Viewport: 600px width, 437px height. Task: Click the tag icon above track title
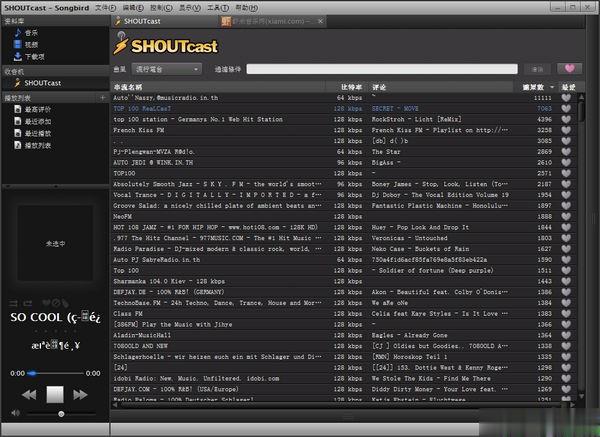pyautogui.click(x=65, y=303)
